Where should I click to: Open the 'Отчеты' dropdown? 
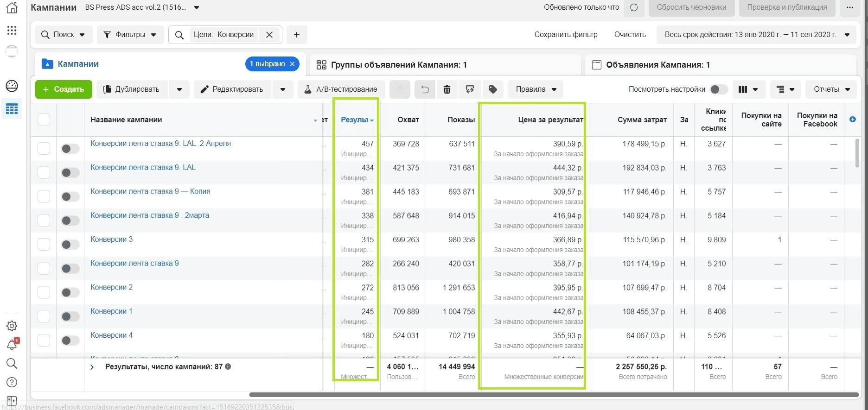(832, 89)
